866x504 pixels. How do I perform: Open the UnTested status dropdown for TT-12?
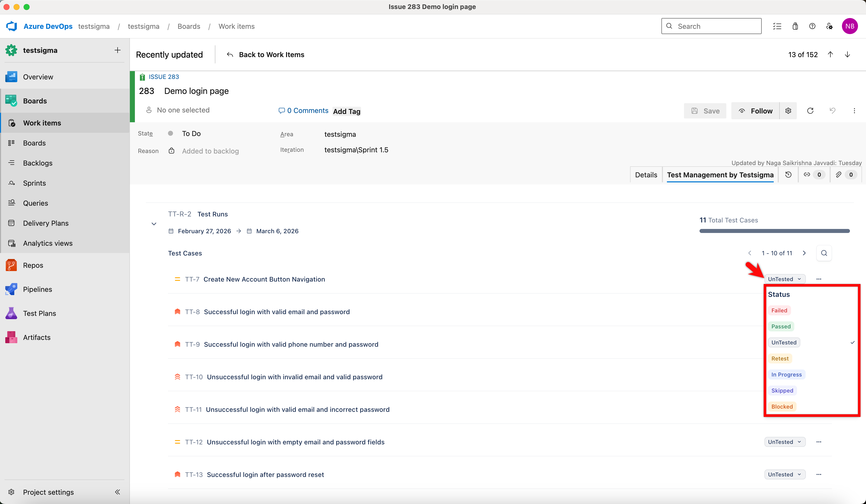click(785, 442)
